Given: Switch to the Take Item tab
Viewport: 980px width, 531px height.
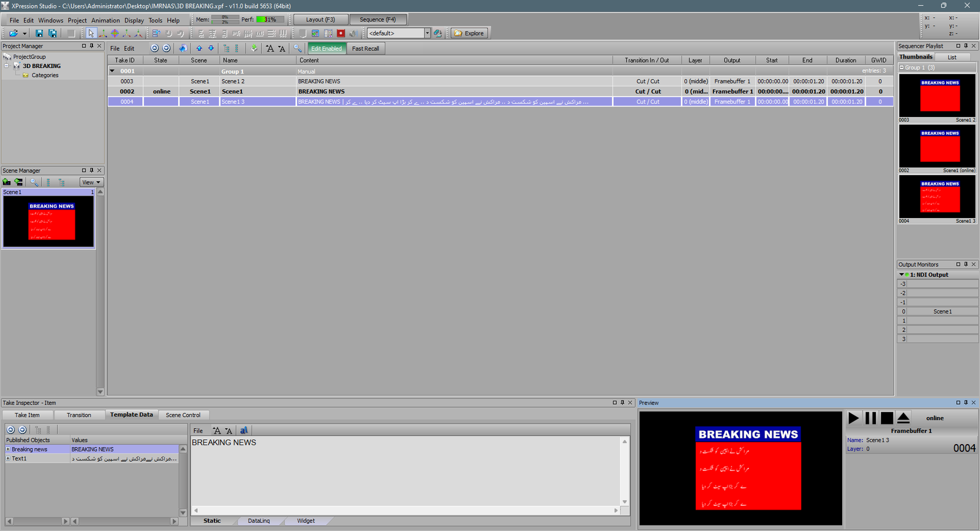Looking at the screenshot, I should pyautogui.click(x=27, y=415).
